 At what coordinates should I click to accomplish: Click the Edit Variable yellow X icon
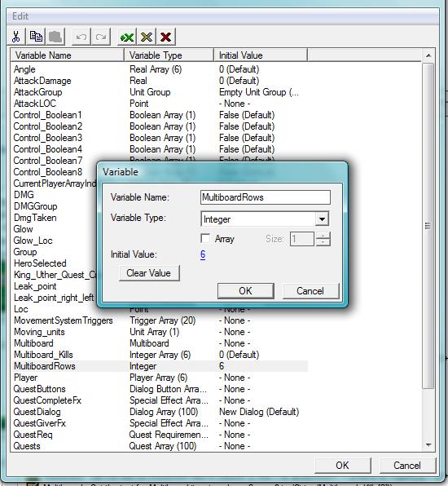(147, 37)
